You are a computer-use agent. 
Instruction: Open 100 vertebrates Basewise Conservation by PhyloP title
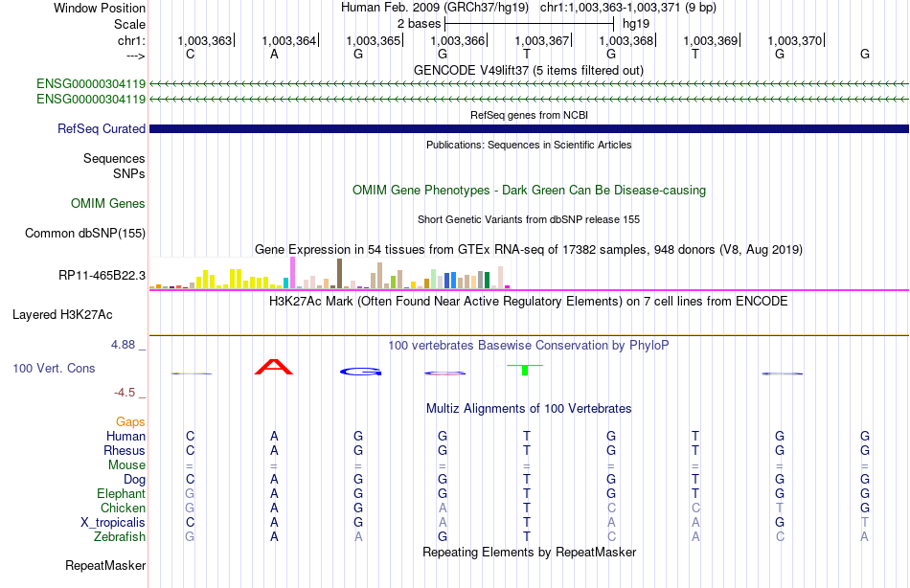point(529,346)
